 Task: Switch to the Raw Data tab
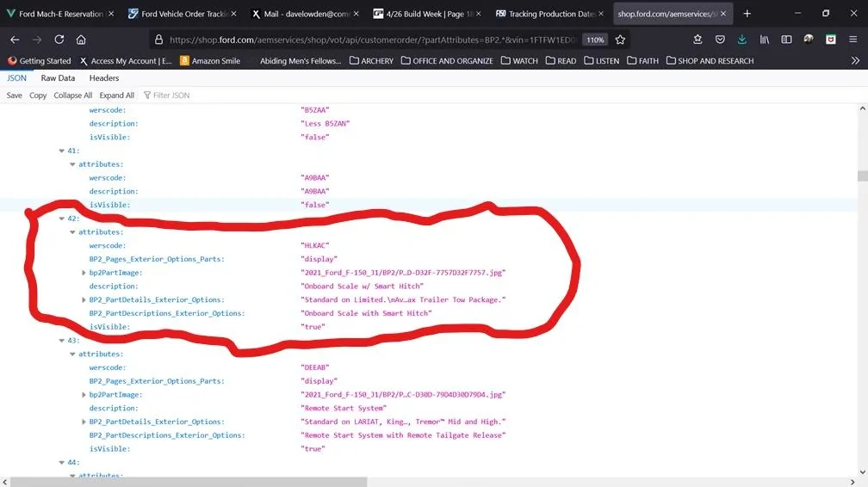(x=58, y=78)
